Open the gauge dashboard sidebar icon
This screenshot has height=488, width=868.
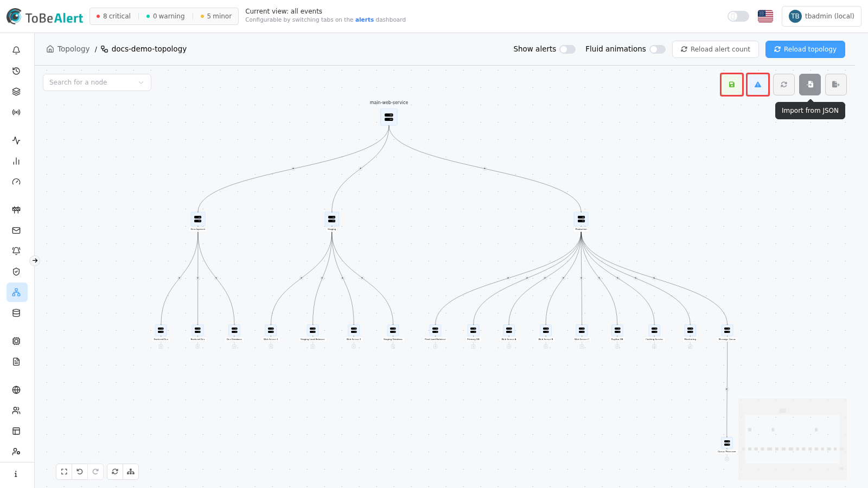click(16, 182)
